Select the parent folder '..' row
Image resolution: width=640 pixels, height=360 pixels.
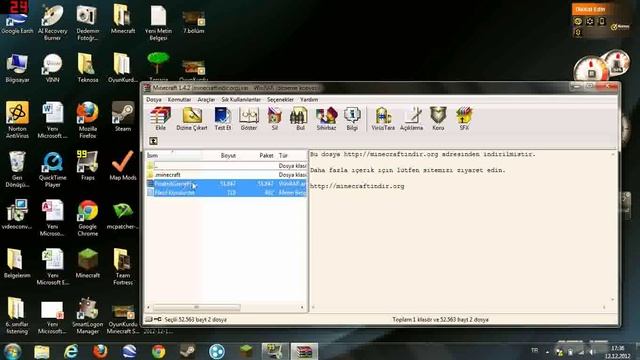click(x=227, y=166)
